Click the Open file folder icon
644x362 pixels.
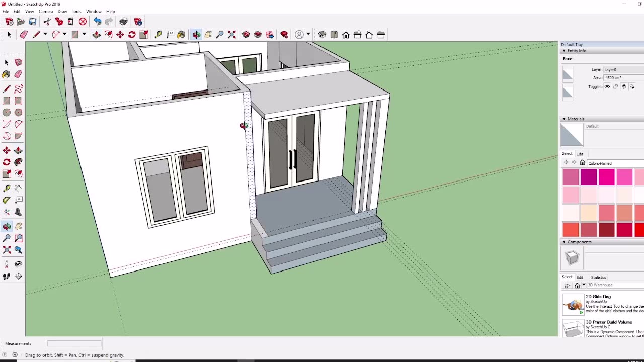(x=21, y=22)
